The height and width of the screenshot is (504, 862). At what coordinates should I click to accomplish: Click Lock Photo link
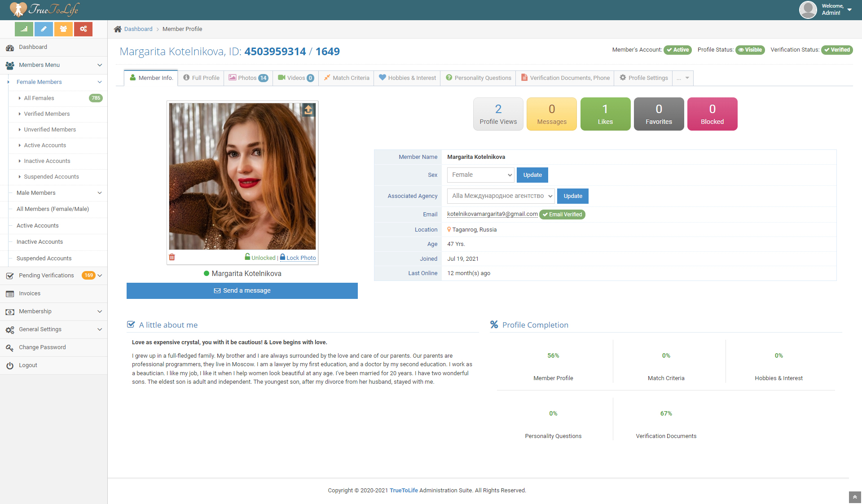tap(298, 258)
